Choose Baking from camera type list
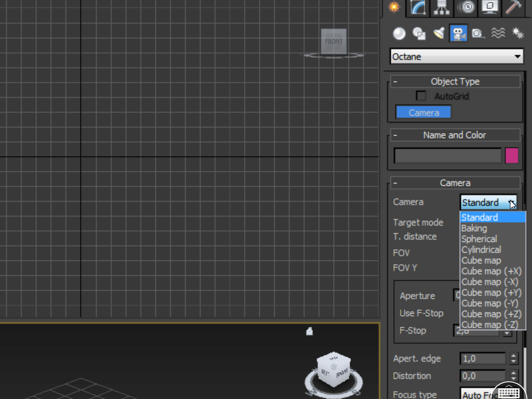 click(x=474, y=228)
